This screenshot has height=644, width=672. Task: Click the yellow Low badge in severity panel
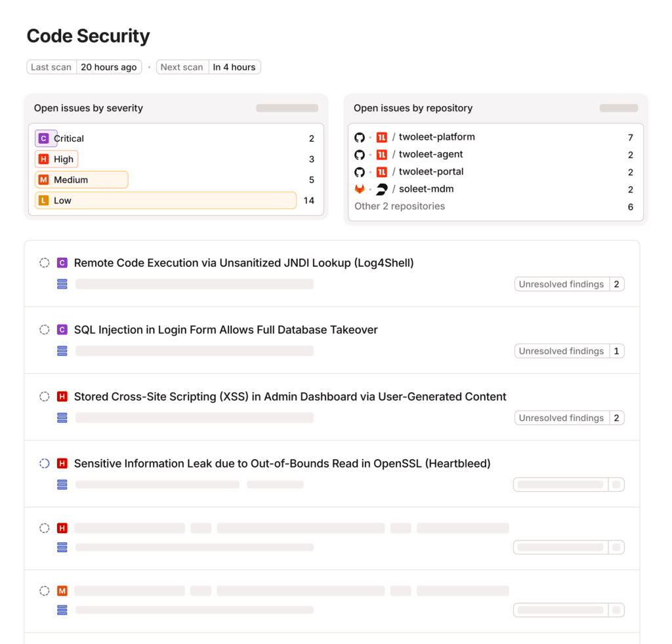coord(44,201)
